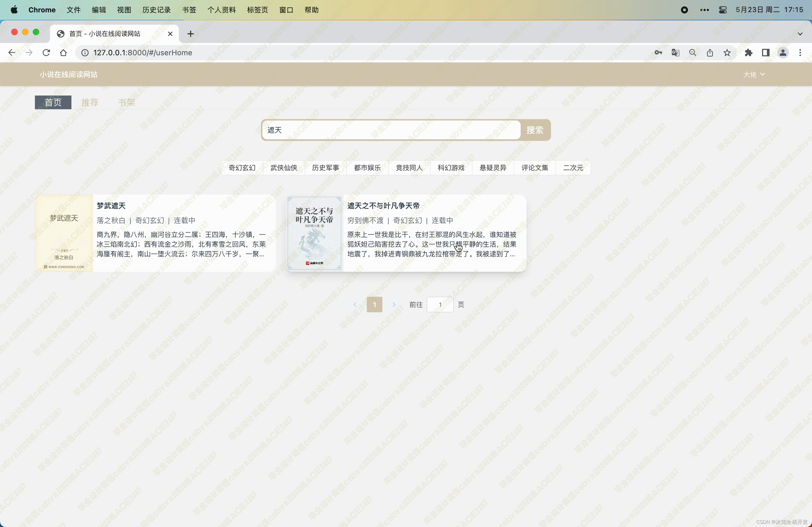Image resolution: width=812 pixels, height=527 pixels.
Task: Click the page number jump field
Action: pos(440,304)
